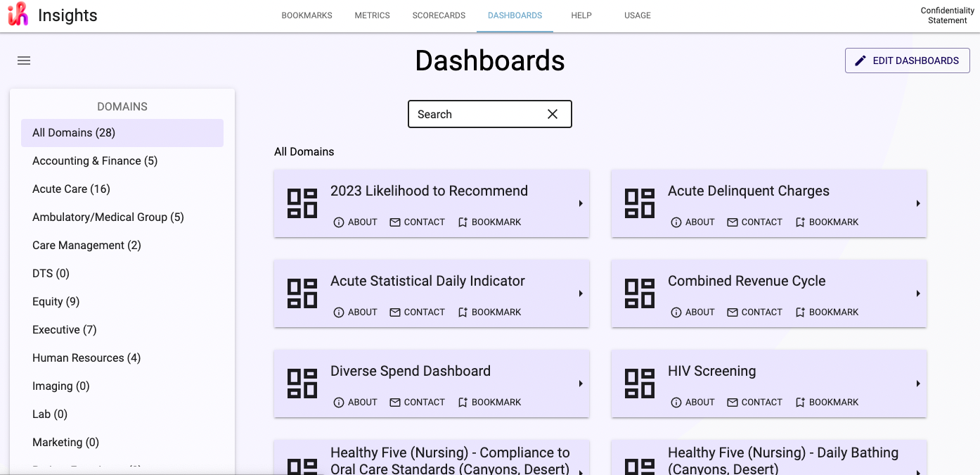Expand the 2023 Likelihood to Recommend card arrow
Image resolution: width=980 pixels, height=475 pixels.
pyautogui.click(x=581, y=203)
